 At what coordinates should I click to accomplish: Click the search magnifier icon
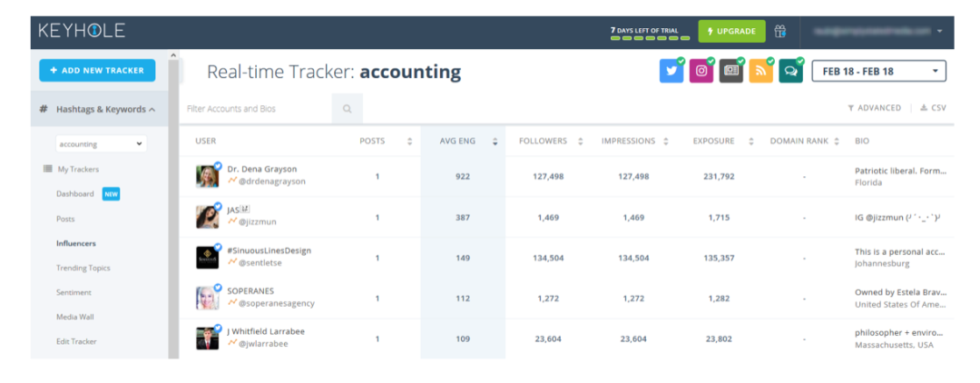click(347, 109)
